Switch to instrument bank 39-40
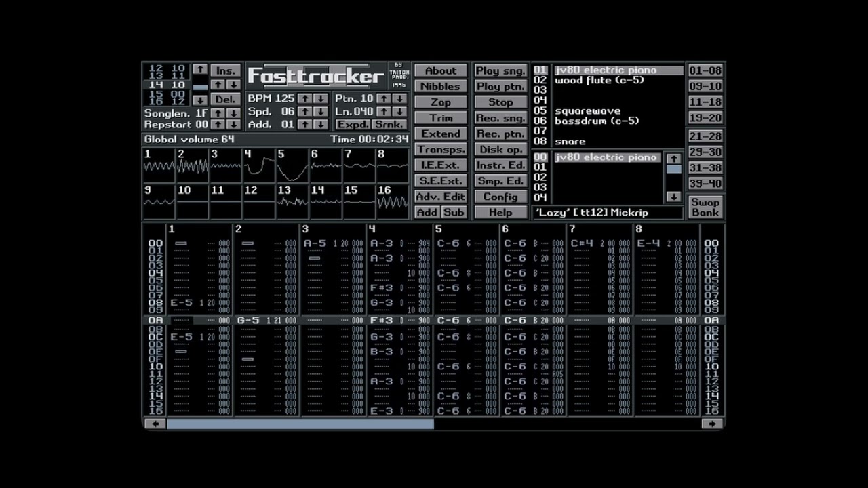Viewport: 868px width, 488px height. click(705, 184)
